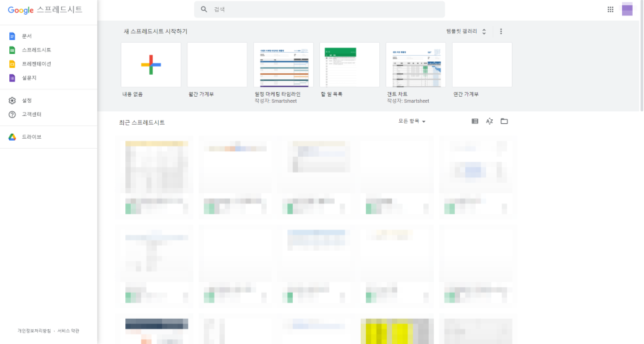The width and height of the screenshot is (644, 344).
Task: Open 개인정보처리방침 link
Action: coord(34,331)
